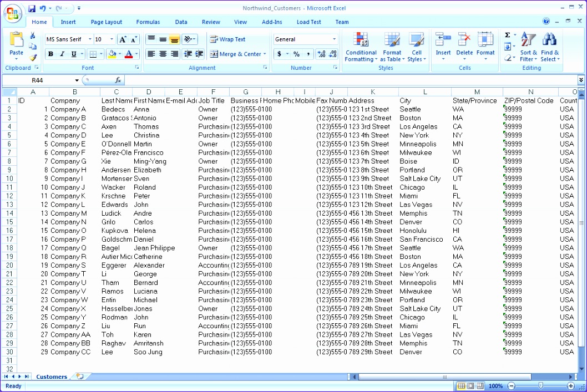Click Insert cells button
587x392 pixels.
point(443,47)
